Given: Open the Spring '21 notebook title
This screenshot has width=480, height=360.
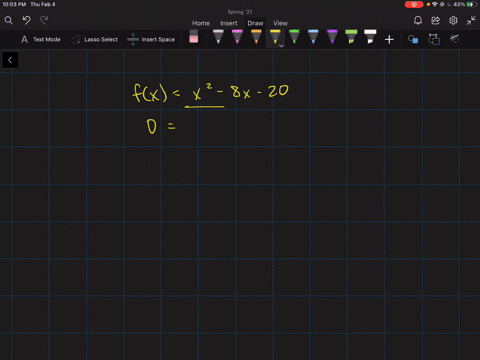Looking at the screenshot, I should tap(240, 12).
